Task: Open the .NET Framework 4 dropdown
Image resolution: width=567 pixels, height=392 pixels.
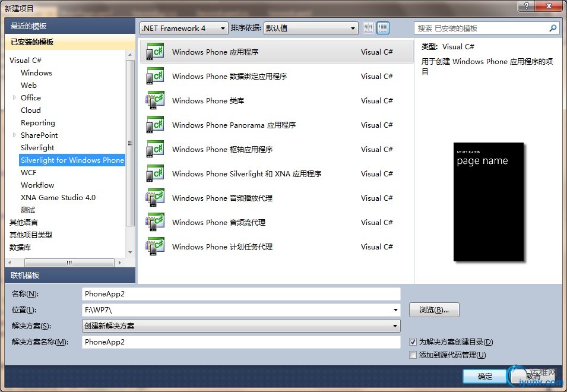Action: pos(184,28)
